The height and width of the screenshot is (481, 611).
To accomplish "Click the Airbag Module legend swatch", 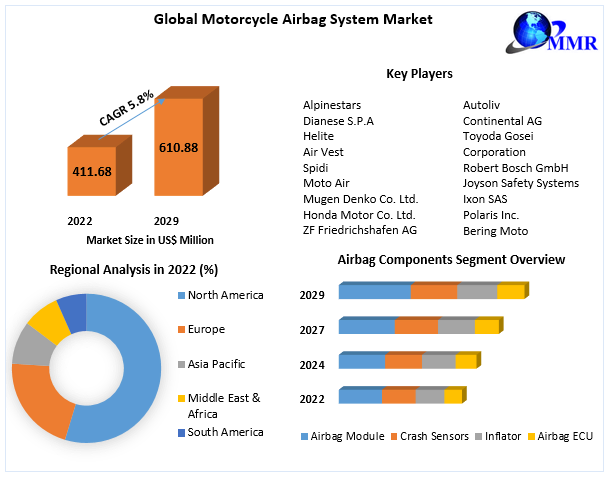I will 304,436.
